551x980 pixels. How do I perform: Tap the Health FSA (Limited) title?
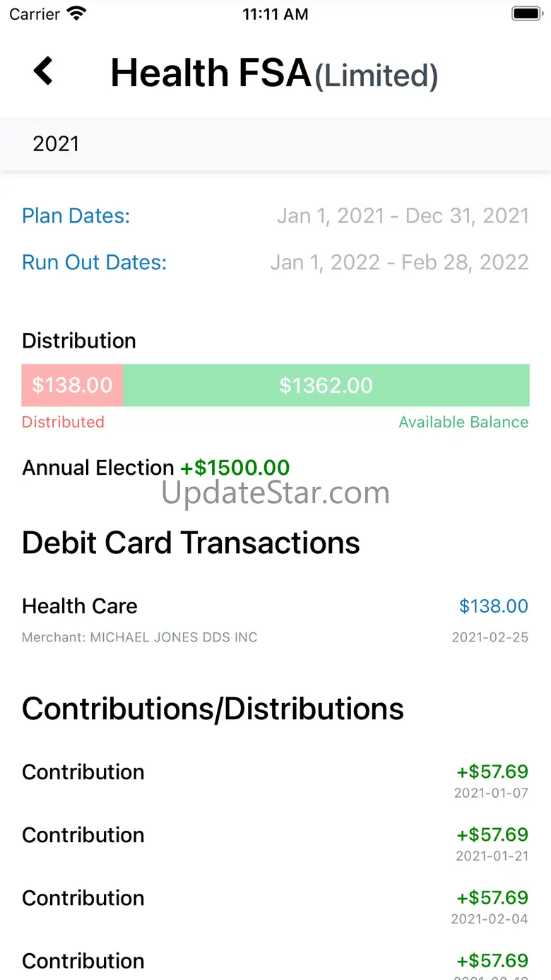pyautogui.click(x=274, y=73)
